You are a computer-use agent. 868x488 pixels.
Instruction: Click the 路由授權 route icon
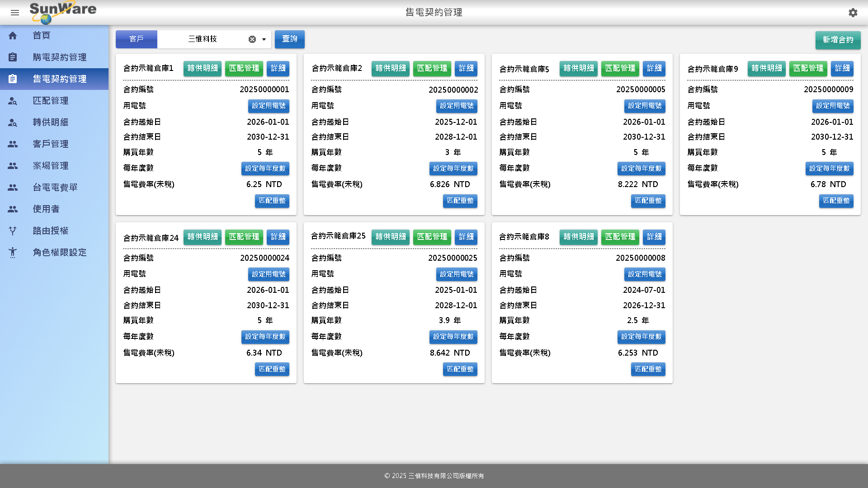13,231
